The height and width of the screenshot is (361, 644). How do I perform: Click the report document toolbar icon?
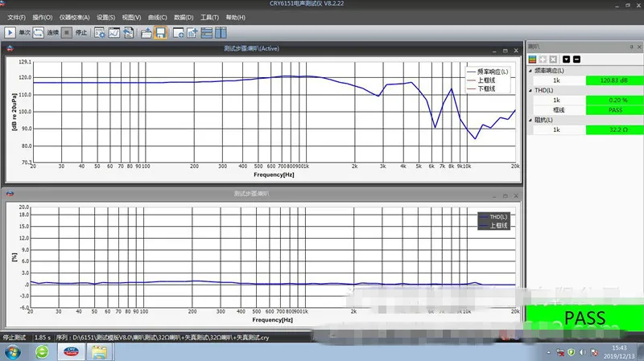pos(129,33)
